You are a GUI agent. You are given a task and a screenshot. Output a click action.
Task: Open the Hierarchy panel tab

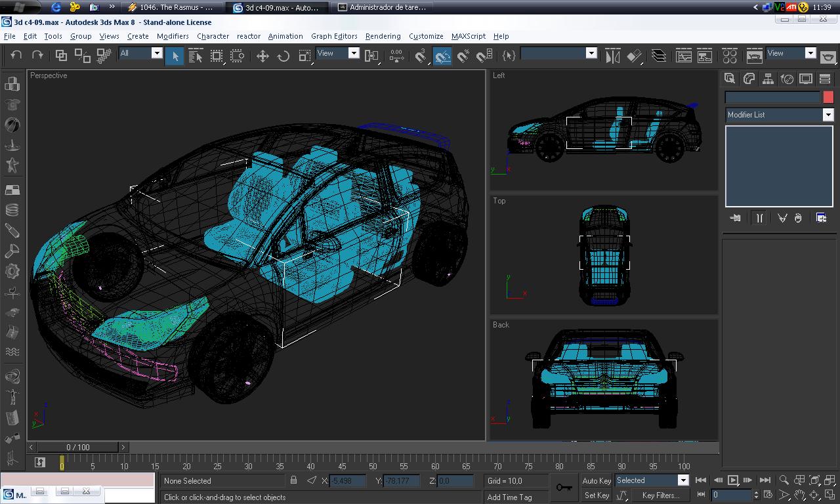coord(768,79)
